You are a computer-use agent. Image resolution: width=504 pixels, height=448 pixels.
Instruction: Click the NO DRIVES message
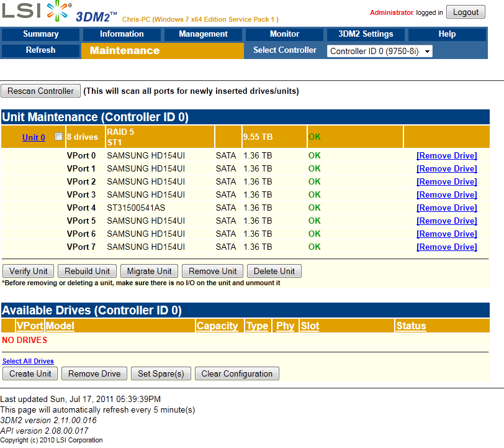24,340
